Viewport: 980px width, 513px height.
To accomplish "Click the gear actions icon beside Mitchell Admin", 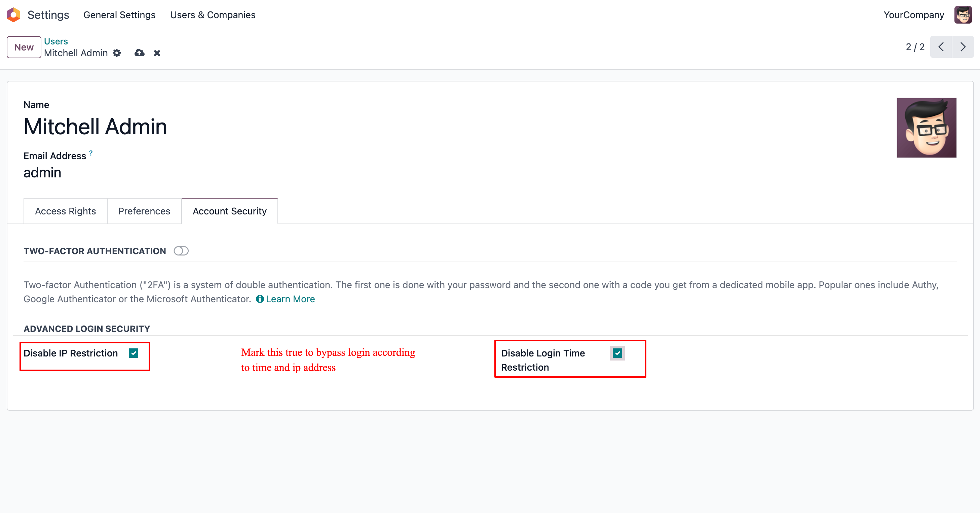I will pyautogui.click(x=117, y=53).
